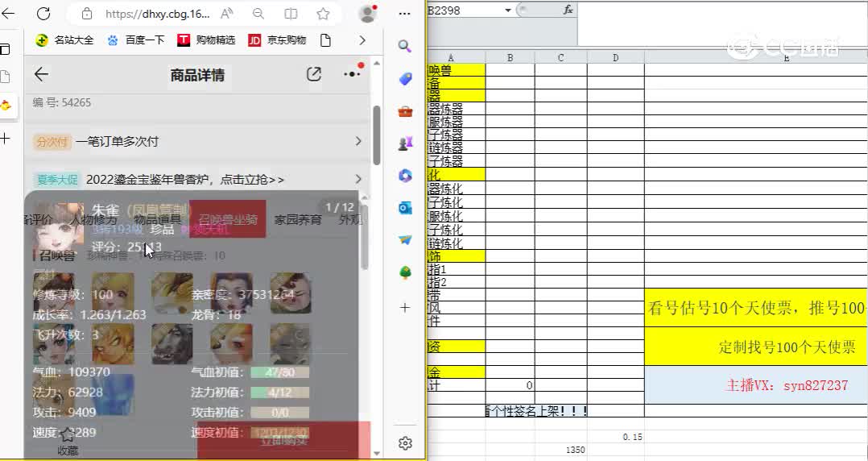
Task: Open Edge sidebar Tools briefcase icon
Action: [405, 112]
